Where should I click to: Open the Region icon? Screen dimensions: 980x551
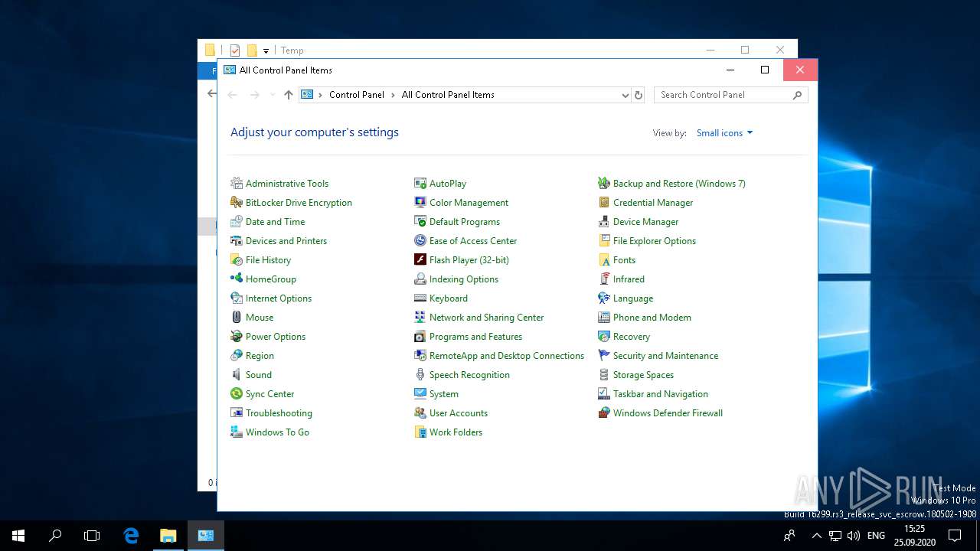tap(237, 356)
